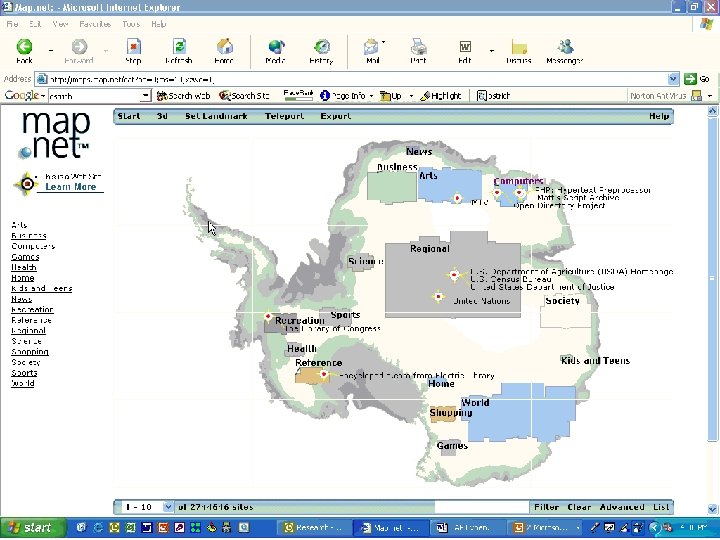Open the Back button history dropdown
Viewport: 720px width, 540px height.
coord(51,50)
